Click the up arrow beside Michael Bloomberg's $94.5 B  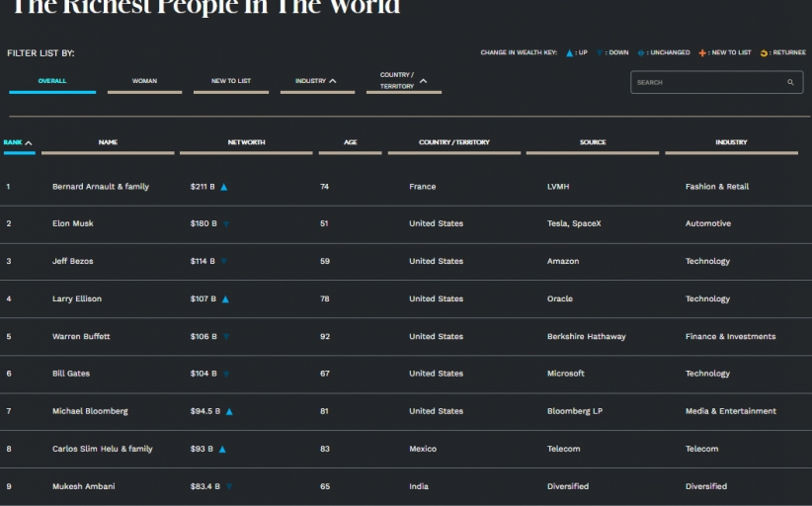[229, 412]
